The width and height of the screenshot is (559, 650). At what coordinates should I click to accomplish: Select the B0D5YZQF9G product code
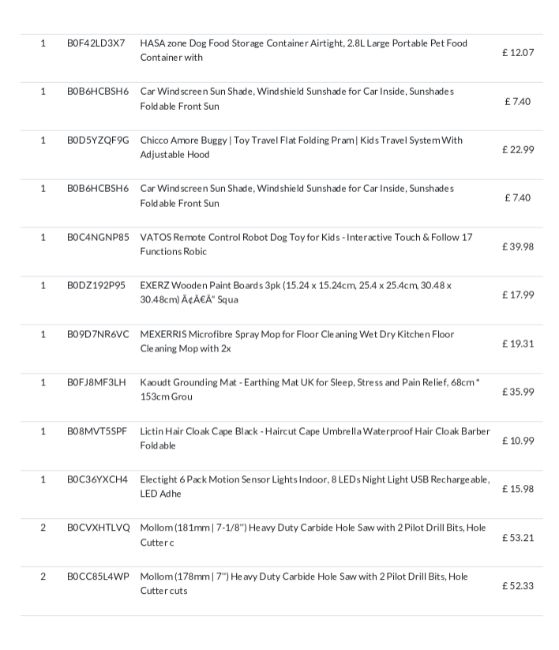click(x=98, y=140)
